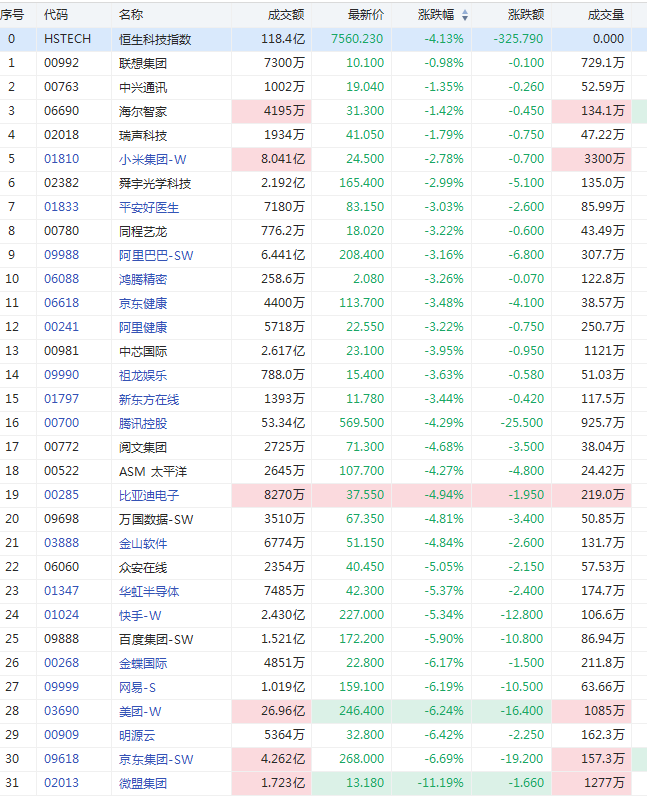
Task: Open 金蝶国际 stock link
Action: [143, 664]
